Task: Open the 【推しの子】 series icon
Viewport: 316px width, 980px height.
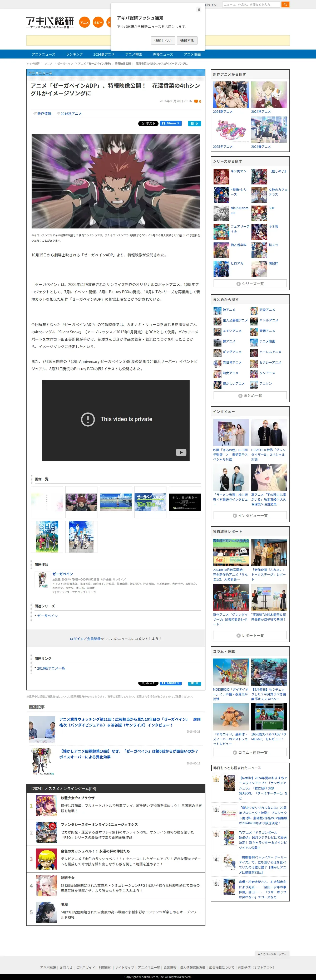Action: pos(259,177)
